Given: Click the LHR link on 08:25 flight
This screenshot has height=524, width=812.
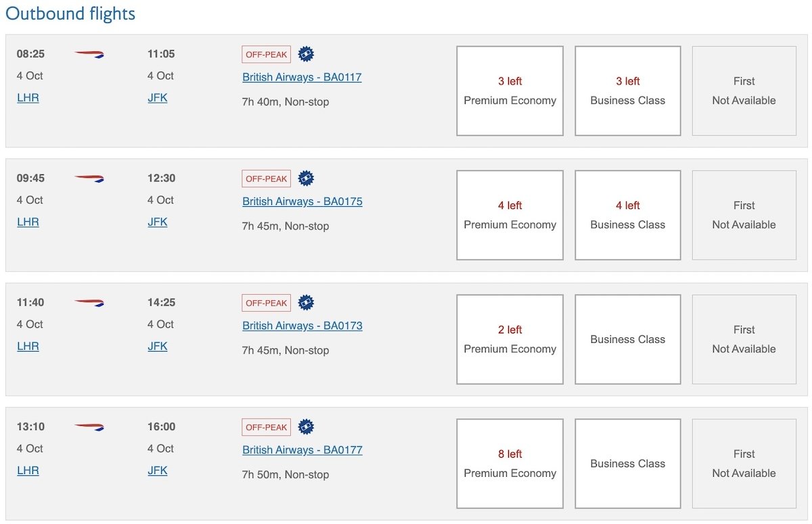Looking at the screenshot, I should (28, 98).
